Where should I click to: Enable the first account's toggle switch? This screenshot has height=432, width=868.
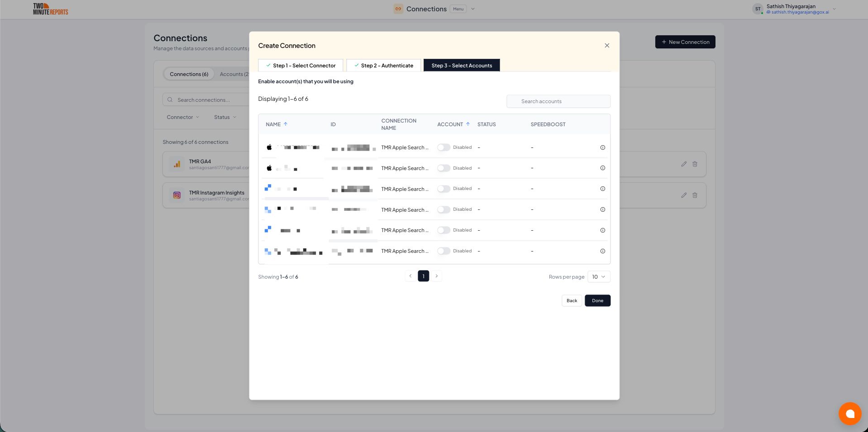tap(444, 147)
